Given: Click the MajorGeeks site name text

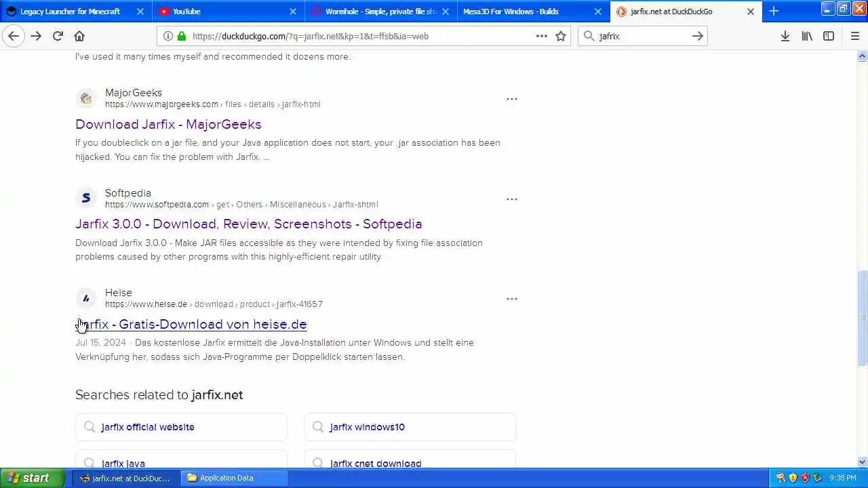Looking at the screenshot, I should pyautogui.click(x=134, y=93).
